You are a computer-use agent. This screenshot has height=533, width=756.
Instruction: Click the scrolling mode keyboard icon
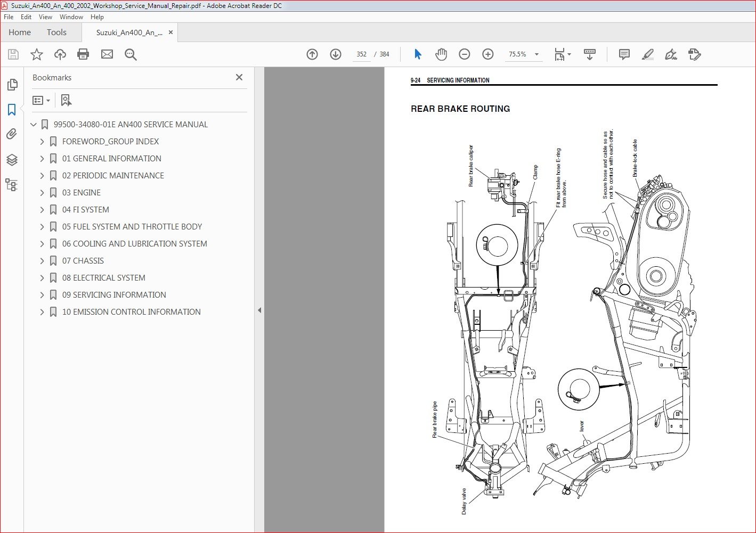tap(590, 54)
